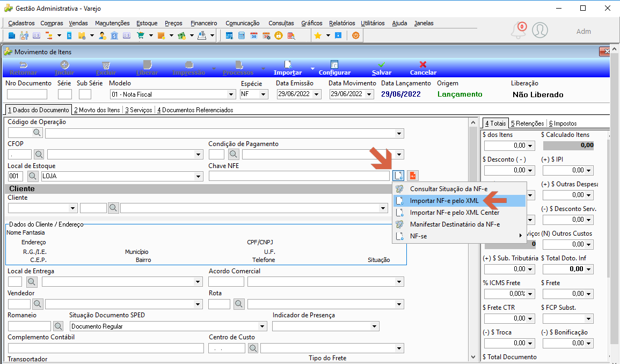Click the document icon beside Chave NFE
Viewport: 620px width, 364px height.
[399, 175]
